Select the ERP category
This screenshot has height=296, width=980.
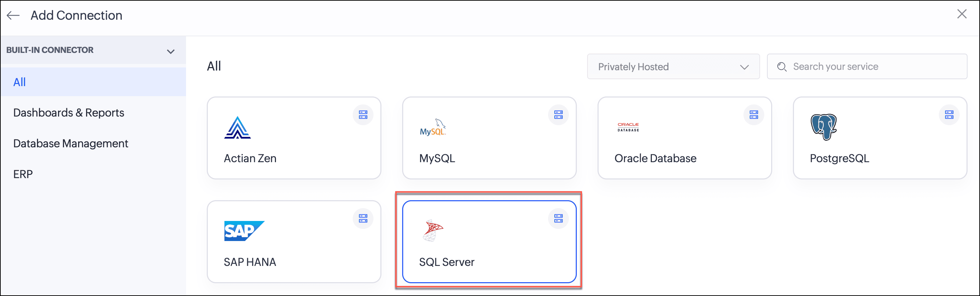click(x=23, y=174)
